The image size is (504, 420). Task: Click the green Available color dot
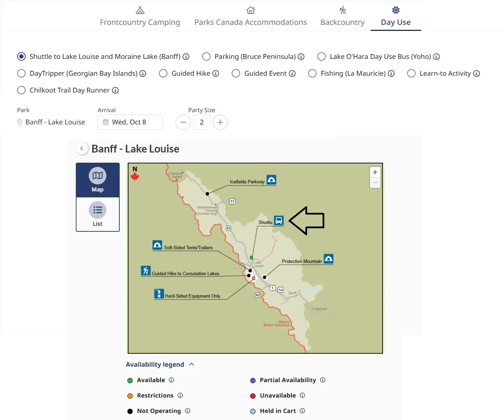[130, 380]
